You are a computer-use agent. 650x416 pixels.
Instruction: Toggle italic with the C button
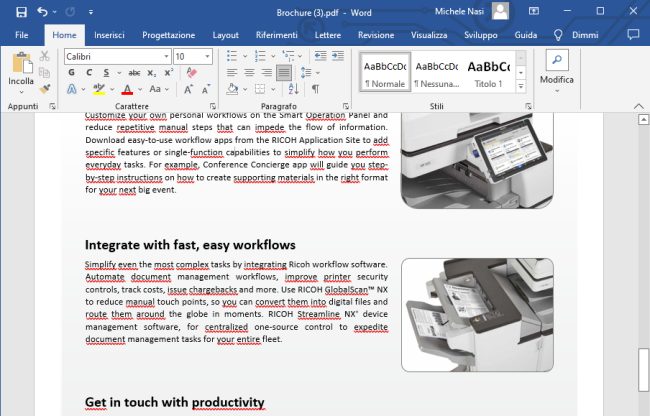(89, 73)
